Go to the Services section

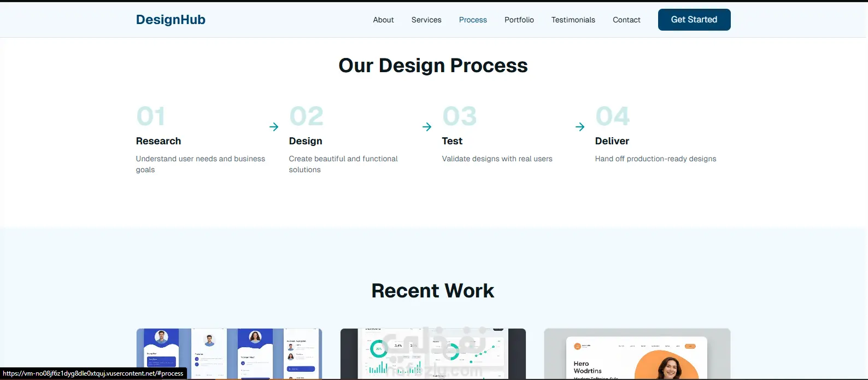pos(426,20)
